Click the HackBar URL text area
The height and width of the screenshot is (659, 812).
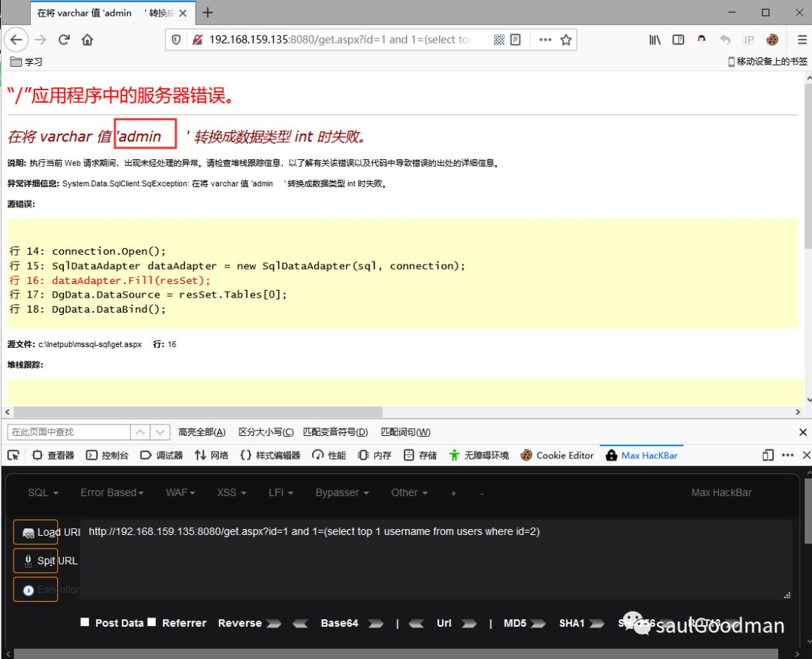pyautogui.click(x=435, y=560)
